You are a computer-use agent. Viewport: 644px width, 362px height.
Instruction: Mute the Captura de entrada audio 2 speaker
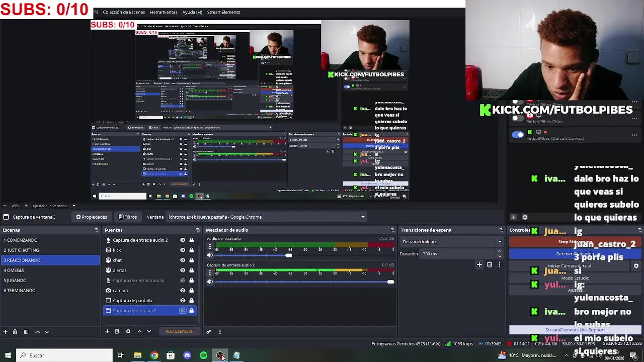point(210,282)
